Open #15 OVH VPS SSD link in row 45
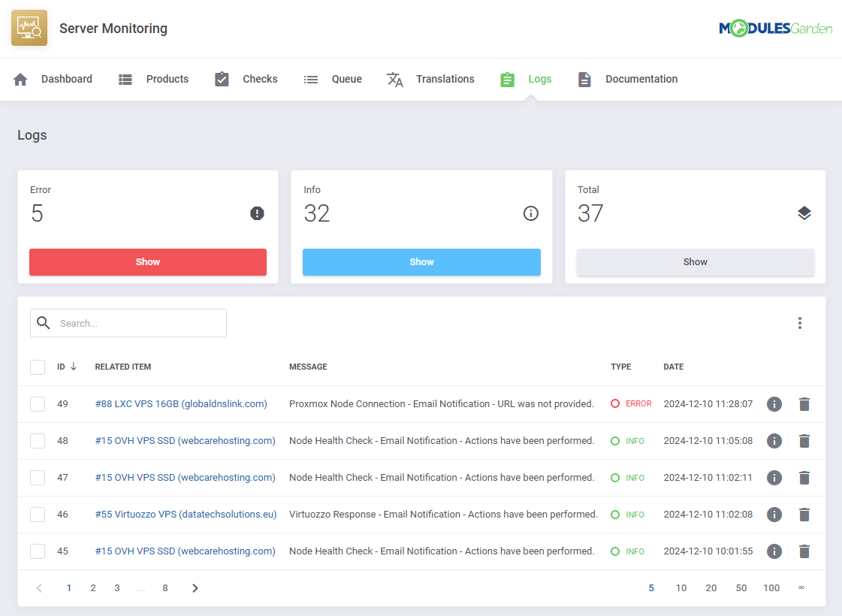This screenshot has width=842, height=616. [x=186, y=551]
